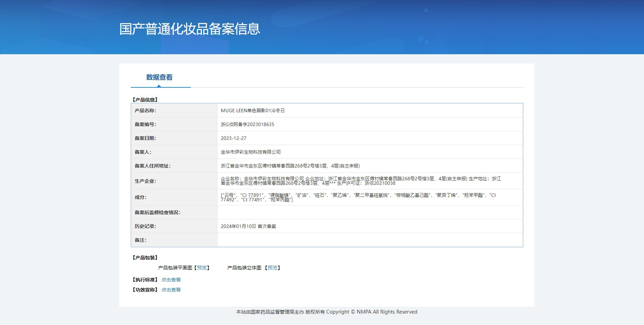Click the 【功效宣称】 label
Viewport: 644px width, 325px height.
[x=145, y=290]
